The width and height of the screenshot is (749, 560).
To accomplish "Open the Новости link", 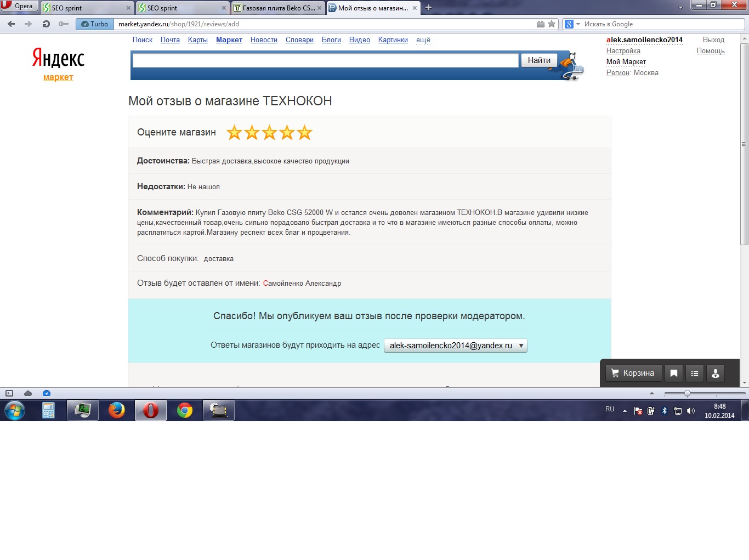I will tap(264, 40).
